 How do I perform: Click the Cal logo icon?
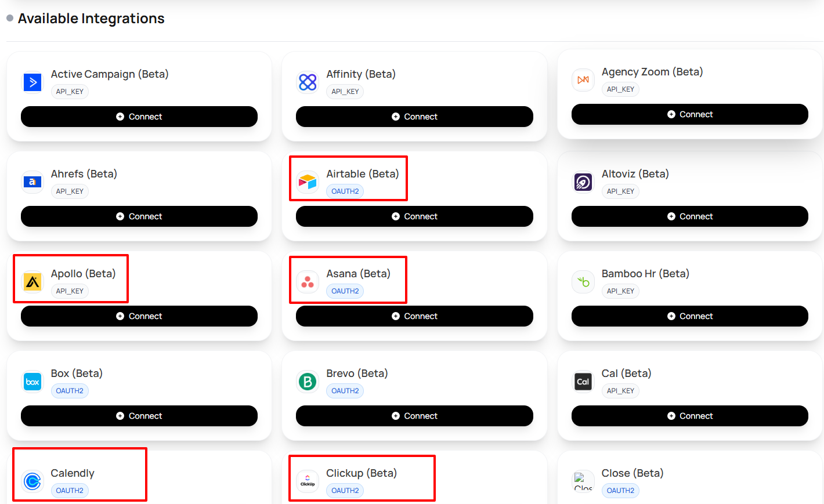tap(583, 382)
